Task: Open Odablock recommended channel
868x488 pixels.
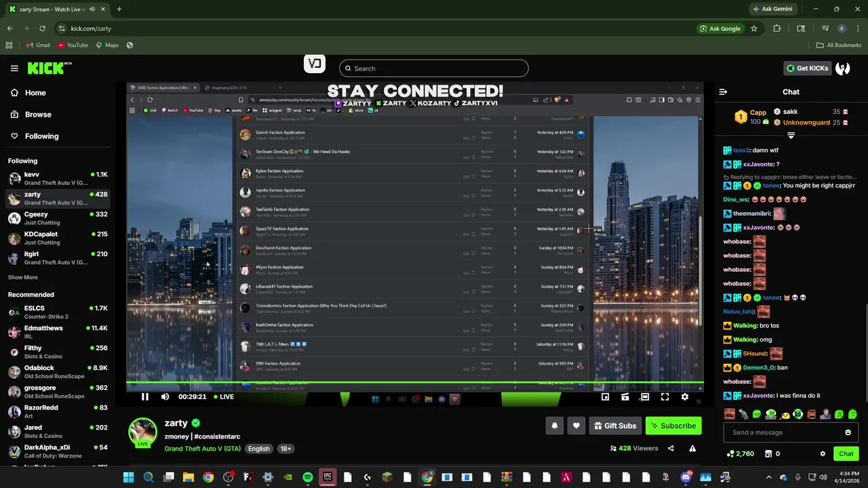Action: [58, 371]
